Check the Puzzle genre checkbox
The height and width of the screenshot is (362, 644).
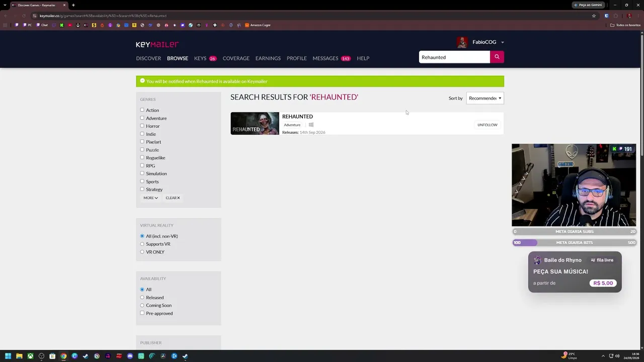[x=142, y=149]
